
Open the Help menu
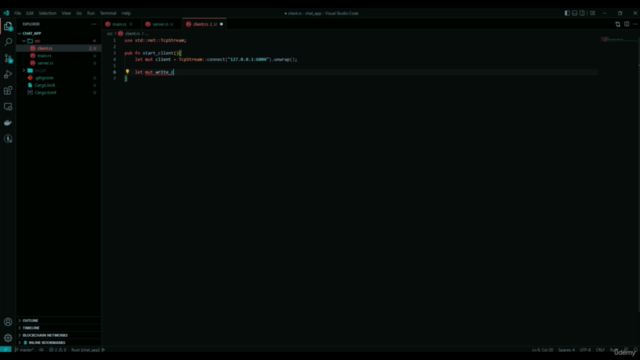tap(126, 13)
